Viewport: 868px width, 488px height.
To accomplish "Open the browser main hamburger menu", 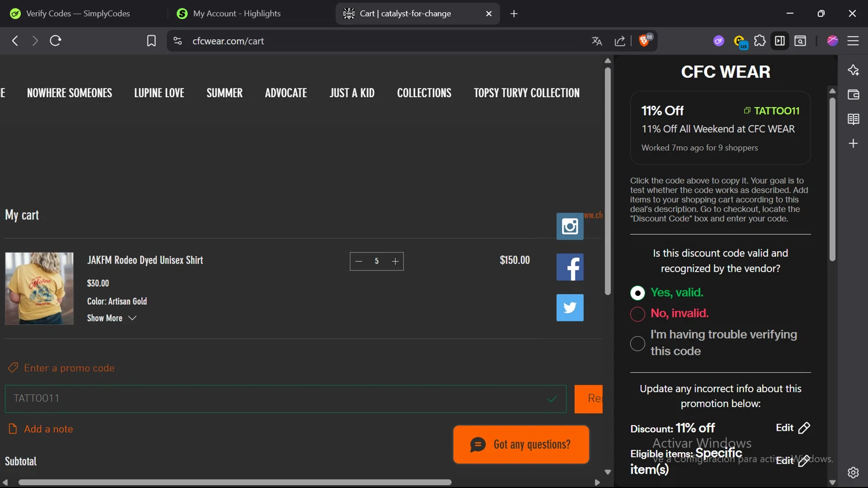I will 854,41.
